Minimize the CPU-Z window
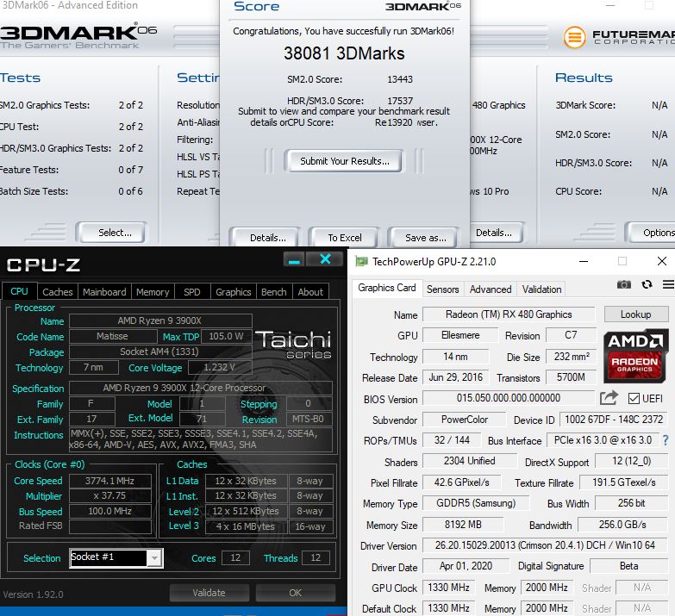The height and width of the screenshot is (616, 675). coord(294,260)
